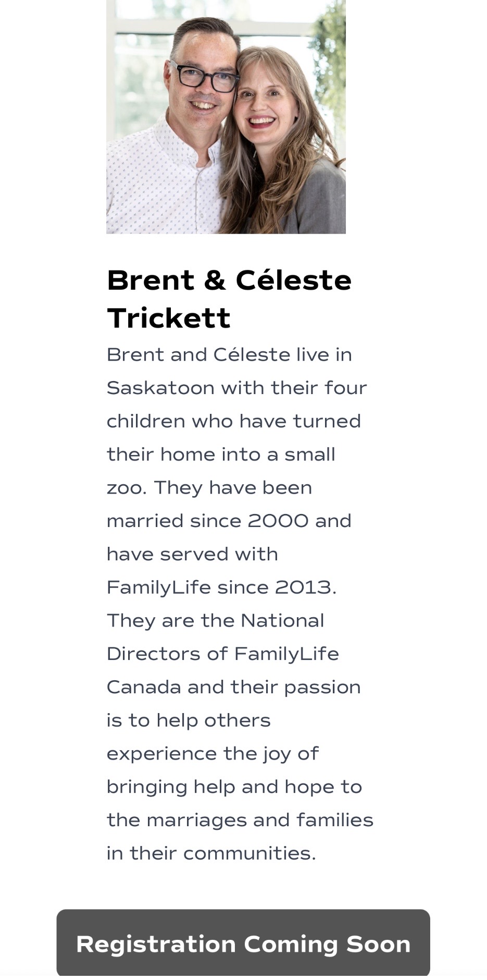Click the line 'experience the joy of'
This screenshot has height=980, width=487.
click(x=213, y=754)
